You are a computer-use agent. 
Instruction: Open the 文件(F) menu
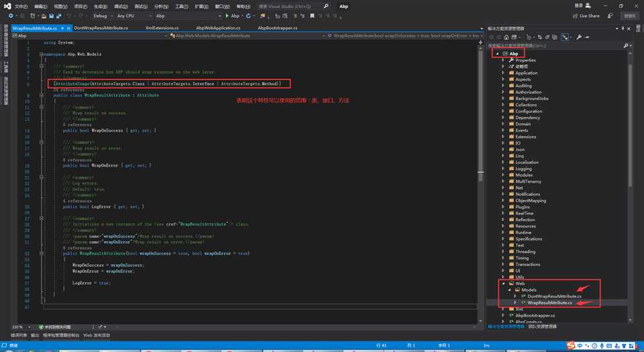click(21, 6)
